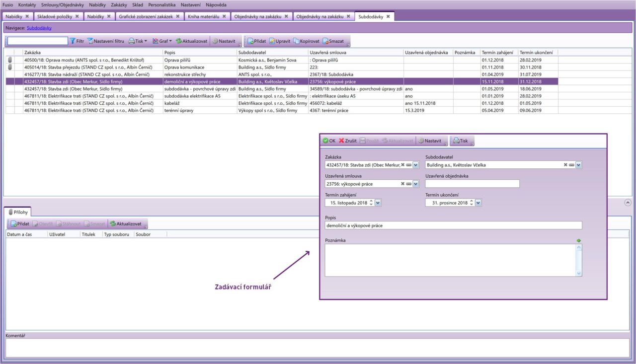Click the Termín zahájení date stepper arrows
Viewport: 636px width, 364px height.
point(371,203)
